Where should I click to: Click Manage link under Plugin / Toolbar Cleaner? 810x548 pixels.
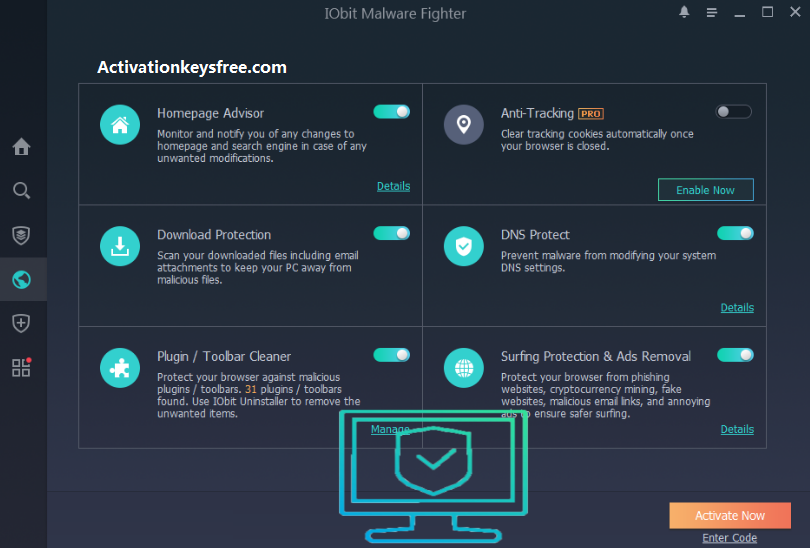click(390, 429)
